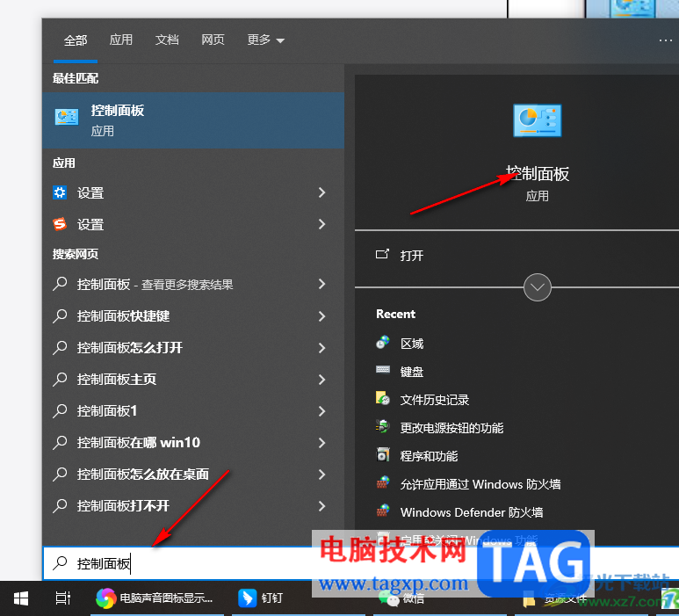Switch to the 网页 tab
The width and height of the screenshot is (679, 616).
click(213, 40)
